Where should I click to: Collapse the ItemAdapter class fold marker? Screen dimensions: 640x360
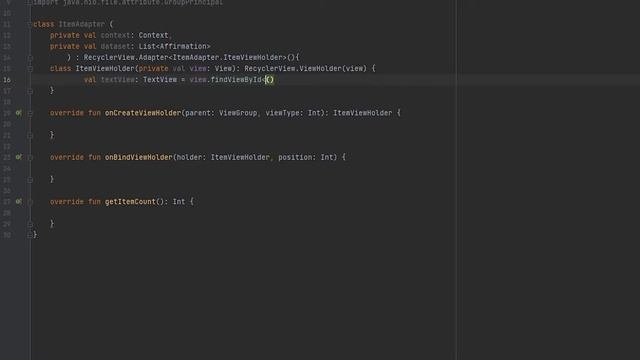point(30,24)
